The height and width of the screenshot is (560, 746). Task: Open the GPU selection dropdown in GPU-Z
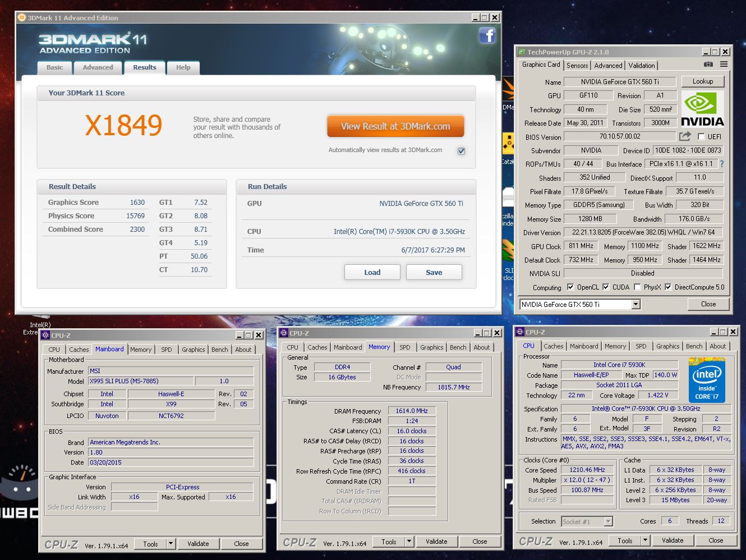click(x=636, y=304)
